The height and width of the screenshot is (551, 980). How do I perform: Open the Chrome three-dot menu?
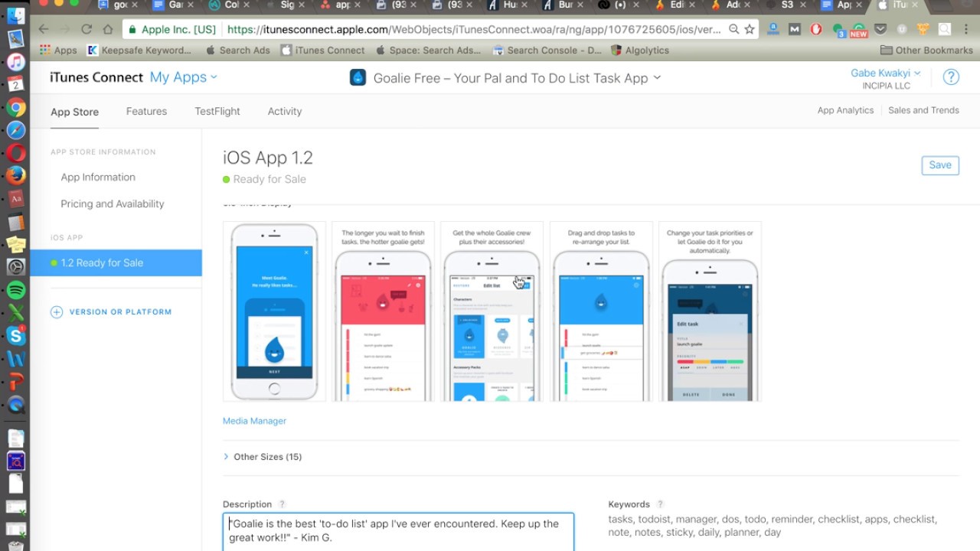pos(966,30)
